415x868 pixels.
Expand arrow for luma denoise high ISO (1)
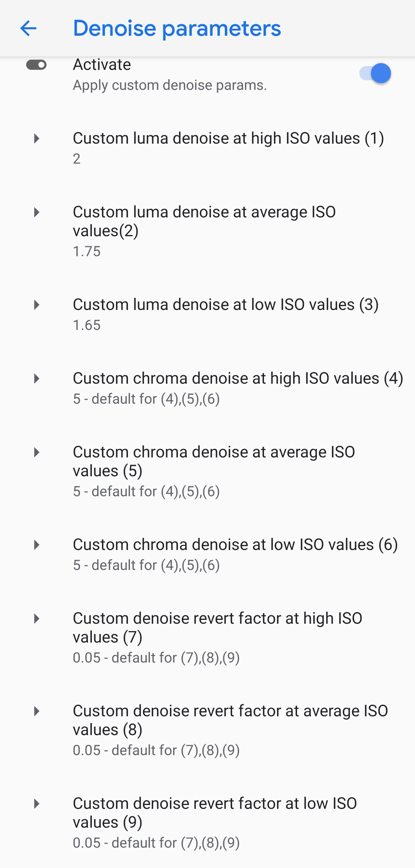click(x=37, y=138)
